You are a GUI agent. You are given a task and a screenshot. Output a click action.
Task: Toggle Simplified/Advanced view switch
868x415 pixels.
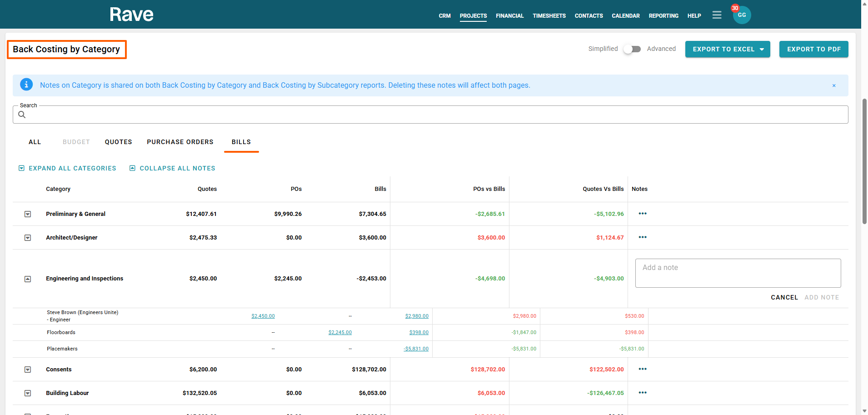(x=632, y=49)
